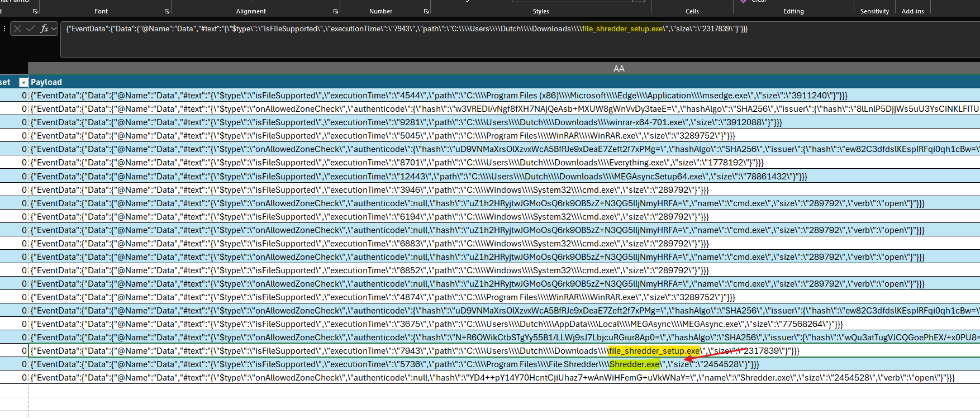Select the payload row with hash N+R6OWik

(x=505, y=338)
